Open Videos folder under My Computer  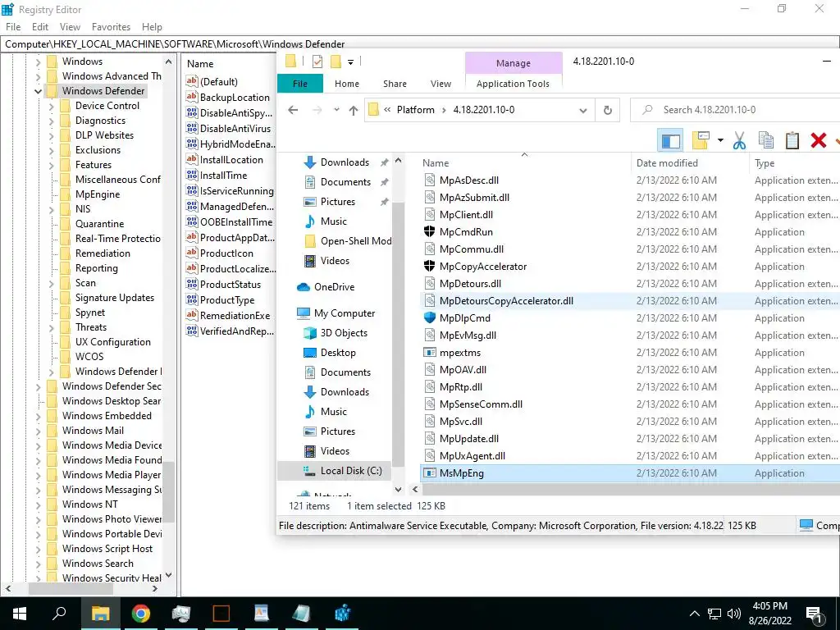(335, 451)
